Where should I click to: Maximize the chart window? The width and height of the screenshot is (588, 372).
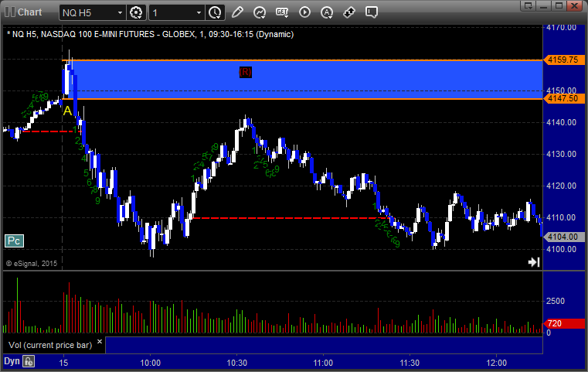point(559,5)
